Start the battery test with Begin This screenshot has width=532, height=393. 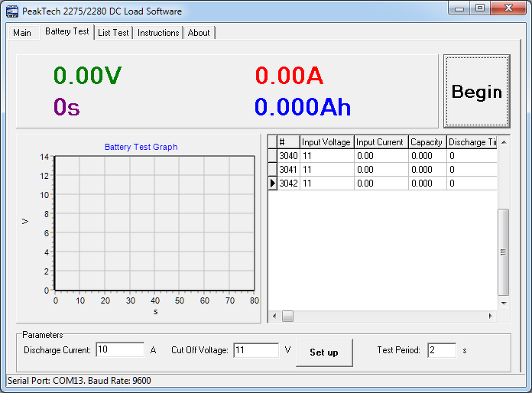click(x=477, y=91)
